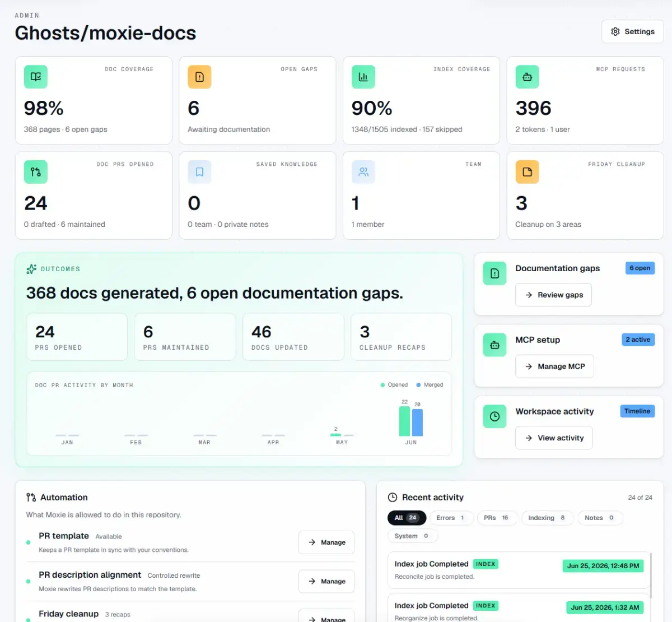672x622 pixels.
Task: Click the MCP Requests robot icon
Action: click(527, 77)
